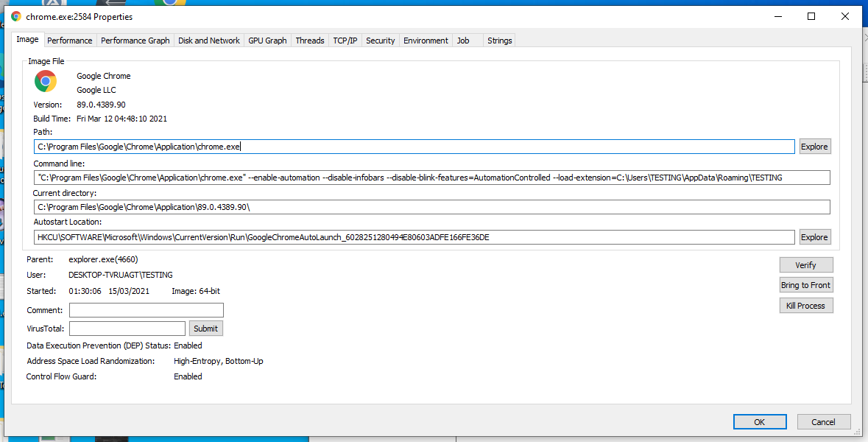This screenshot has width=868, height=442.
Task: Select the Image tab
Action: click(27, 39)
